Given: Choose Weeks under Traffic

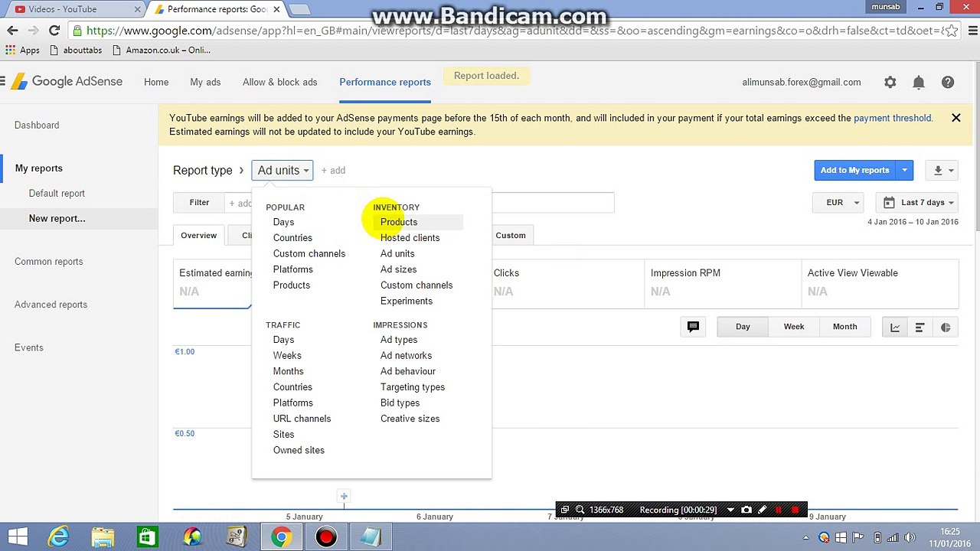Looking at the screenshot, I should click(x=287, y=356).
